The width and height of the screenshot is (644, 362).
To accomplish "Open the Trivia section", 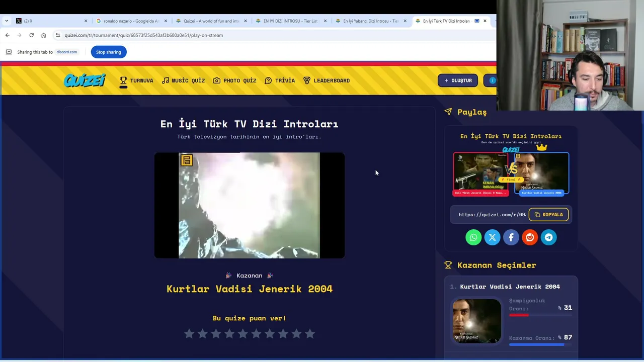I will click(x=280, y=80).
